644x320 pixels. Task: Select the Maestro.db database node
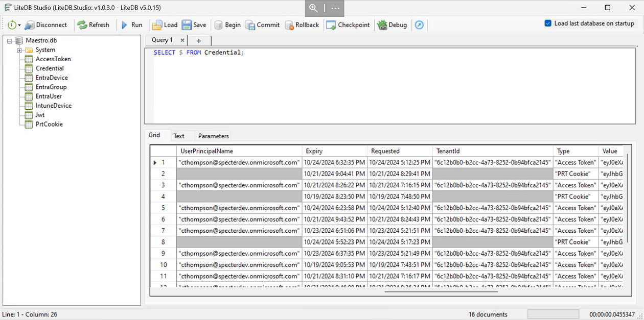tap(41, 40)
